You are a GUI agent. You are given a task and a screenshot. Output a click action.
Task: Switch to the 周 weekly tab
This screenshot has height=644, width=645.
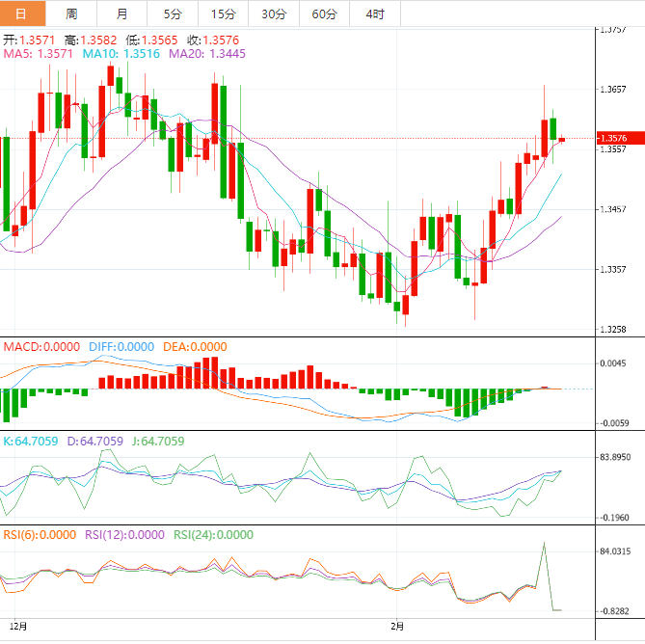point(72,13)
